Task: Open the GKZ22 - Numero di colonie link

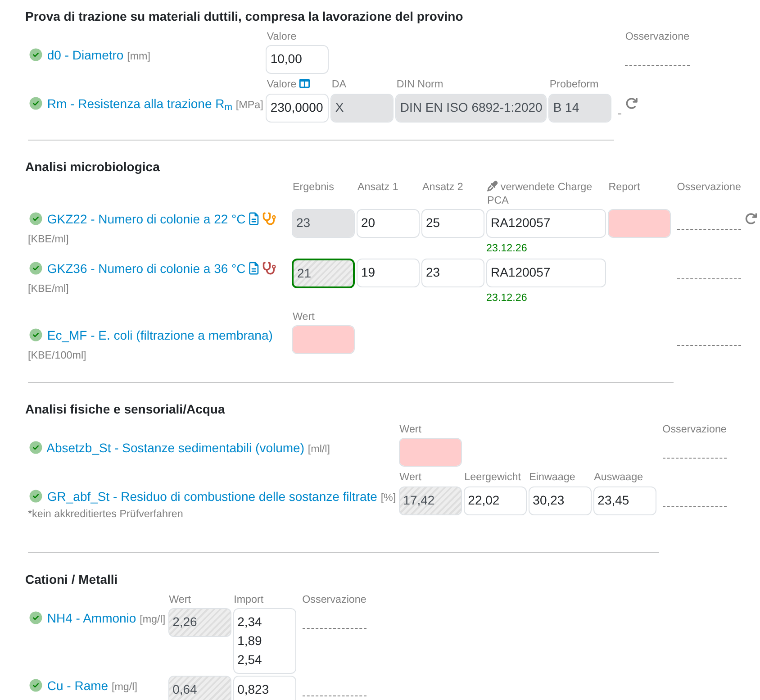Action: pyautogui.click(x=146, y=219)
